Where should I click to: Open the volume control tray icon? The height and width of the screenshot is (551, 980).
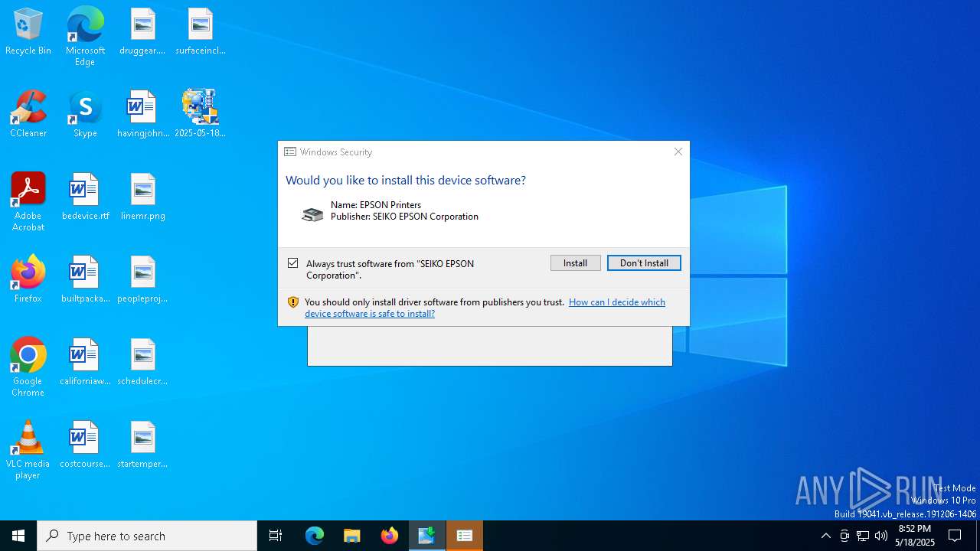(x=881, y=536)
